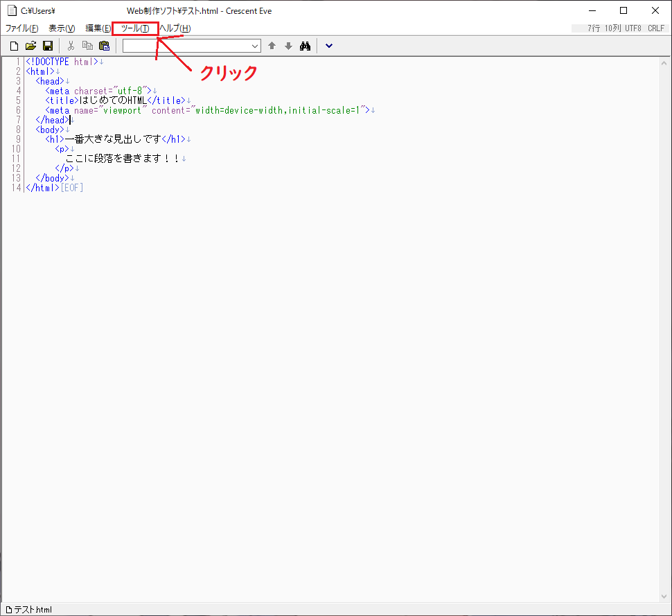Open the ヘルプ(H) menu
This screenshot has height=616, width=672.
[x=175, y=28]
